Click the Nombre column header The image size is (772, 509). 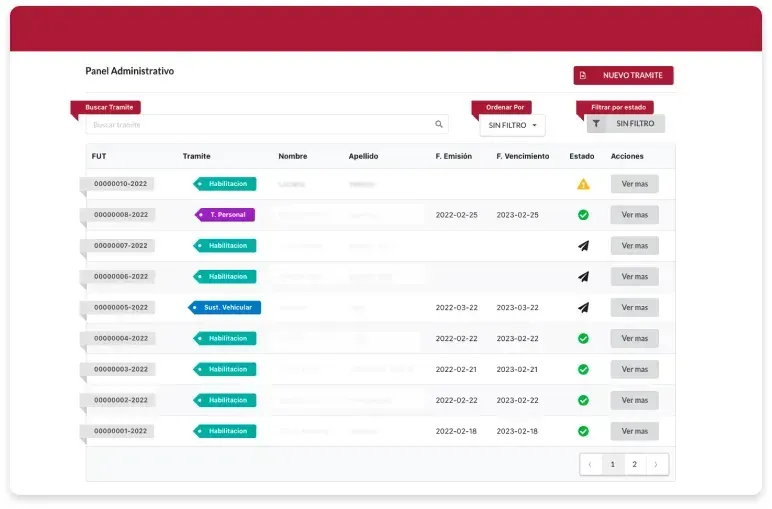(292, 156)
